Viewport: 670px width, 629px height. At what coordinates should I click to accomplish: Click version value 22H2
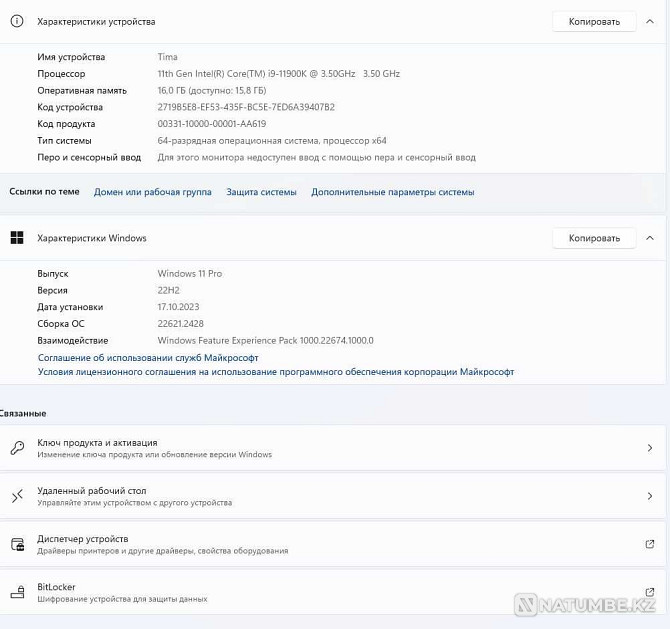(x=168, y=290)
